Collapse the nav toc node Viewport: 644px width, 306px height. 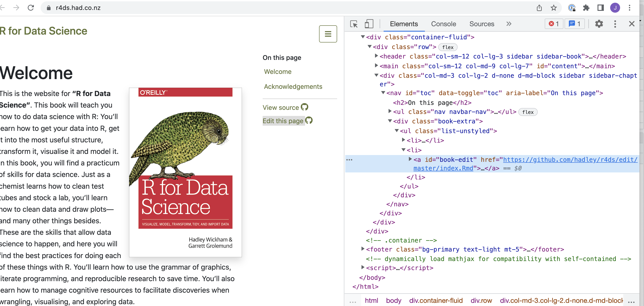(x=383, y=93)
